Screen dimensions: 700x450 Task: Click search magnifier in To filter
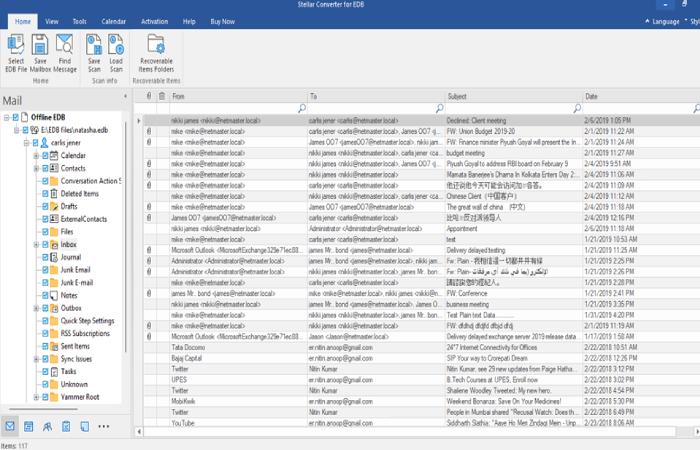tap(440, 108)
